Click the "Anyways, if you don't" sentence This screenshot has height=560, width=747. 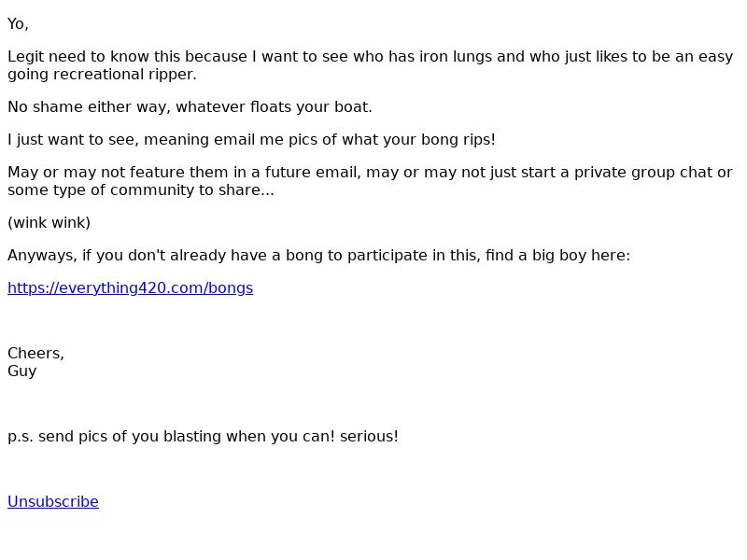[x=93, y=256]
